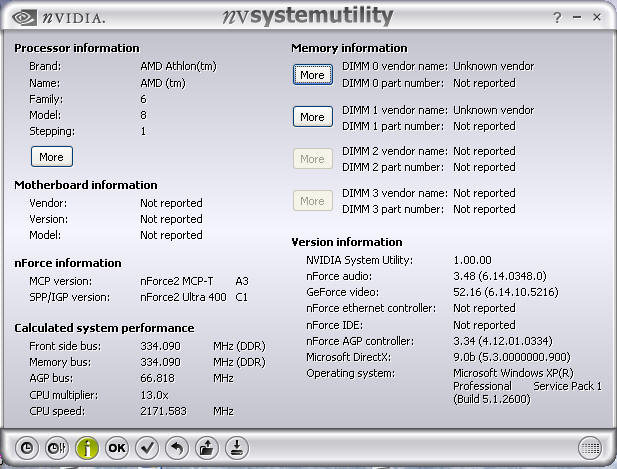617x469 pixels.
Task: Click the 'nForce2 MCP-T' value
Action: point(177,281)
